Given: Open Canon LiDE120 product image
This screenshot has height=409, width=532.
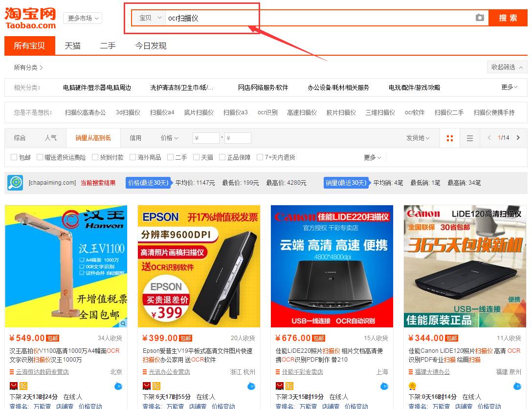Looking at the screenshot, I should point(465,266).
